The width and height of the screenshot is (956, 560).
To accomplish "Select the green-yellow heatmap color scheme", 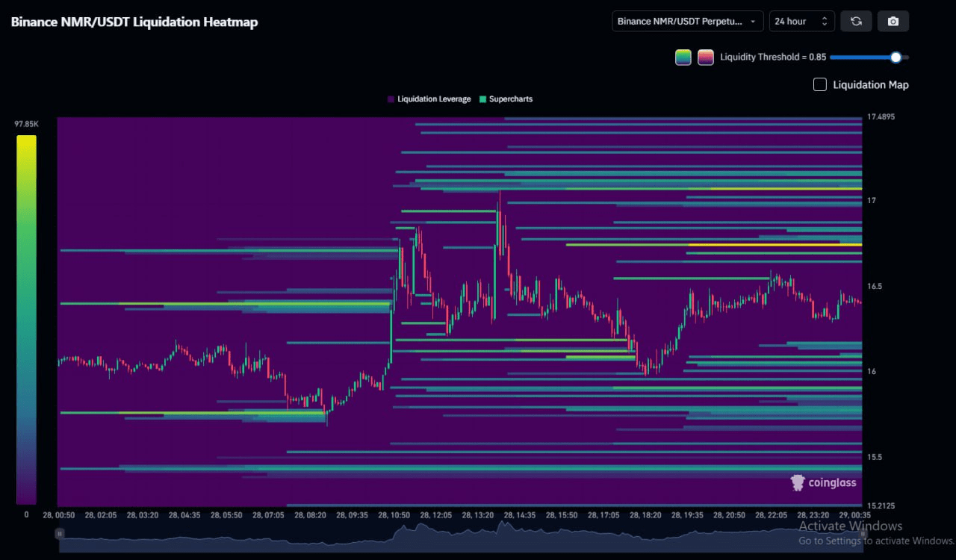I will click(683, 57).
